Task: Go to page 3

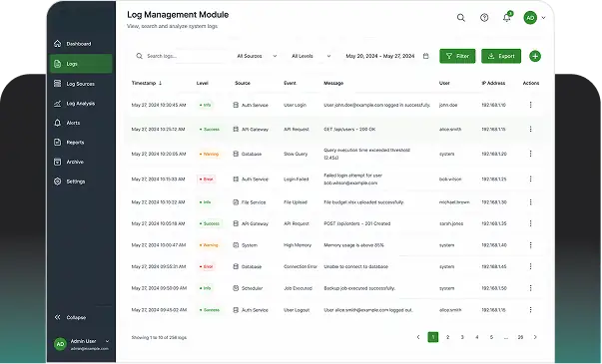Action: (462, 337)
